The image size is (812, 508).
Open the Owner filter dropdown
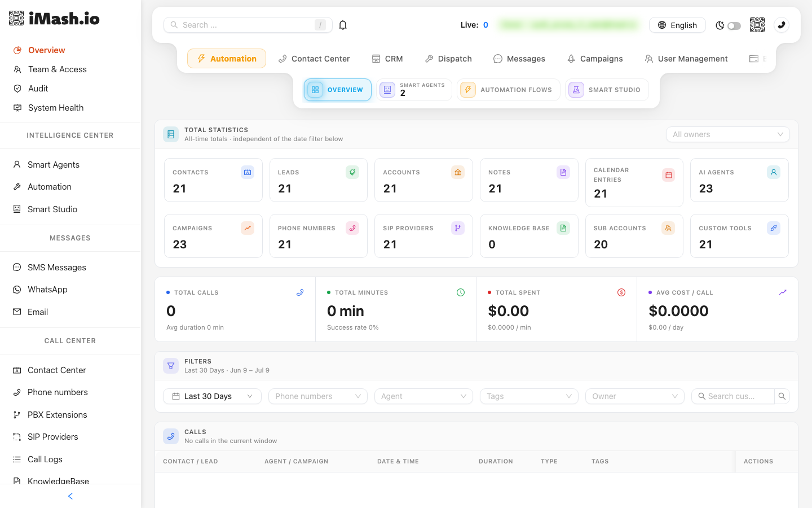click(x=635, y=396)
